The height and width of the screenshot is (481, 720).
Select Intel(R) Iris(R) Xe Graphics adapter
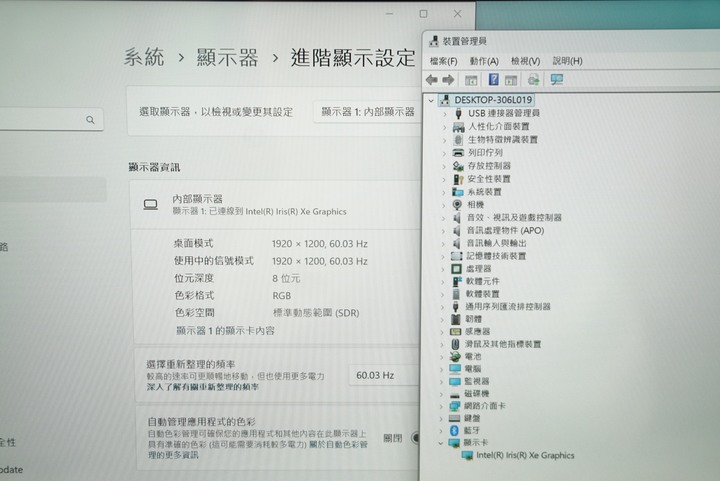[525, 456]
